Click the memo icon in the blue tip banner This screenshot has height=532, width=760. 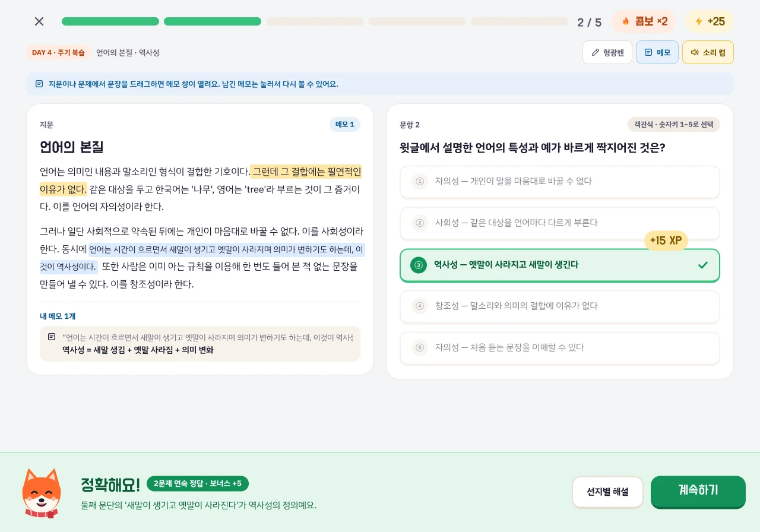click(x=39, y=84)
